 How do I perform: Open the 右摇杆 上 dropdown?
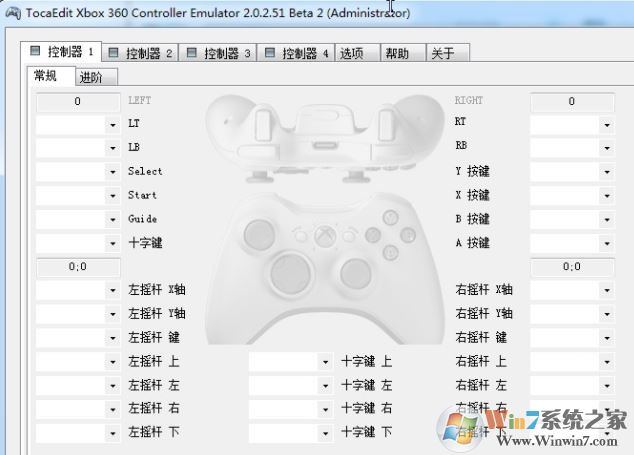(572, 362)
